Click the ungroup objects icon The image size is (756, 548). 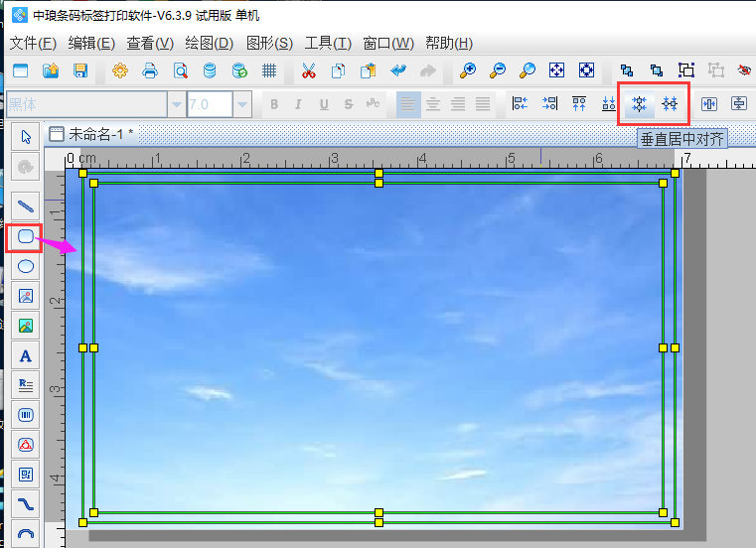coord(716,70)
